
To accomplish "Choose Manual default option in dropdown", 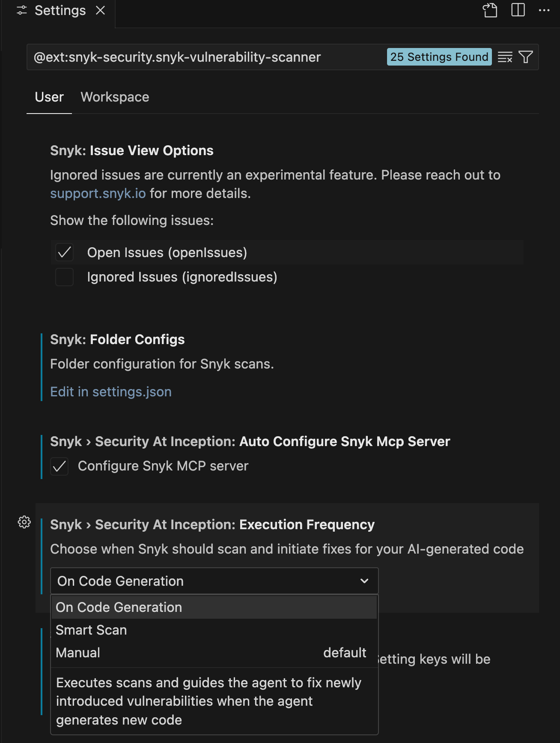I will pos(78,653).
